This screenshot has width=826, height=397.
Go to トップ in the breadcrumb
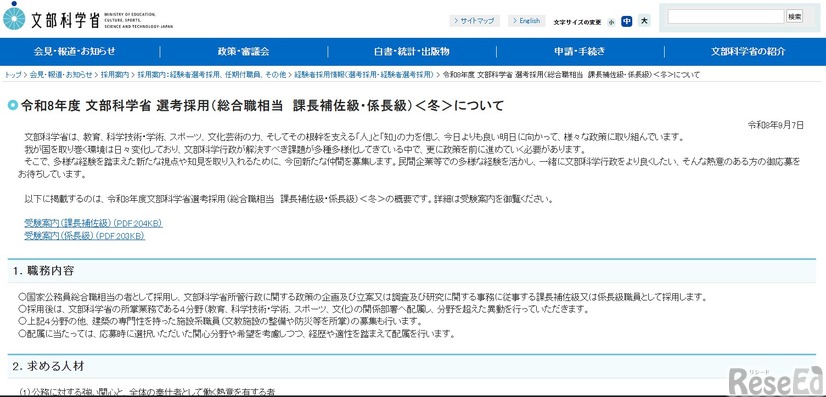point(13,75)
